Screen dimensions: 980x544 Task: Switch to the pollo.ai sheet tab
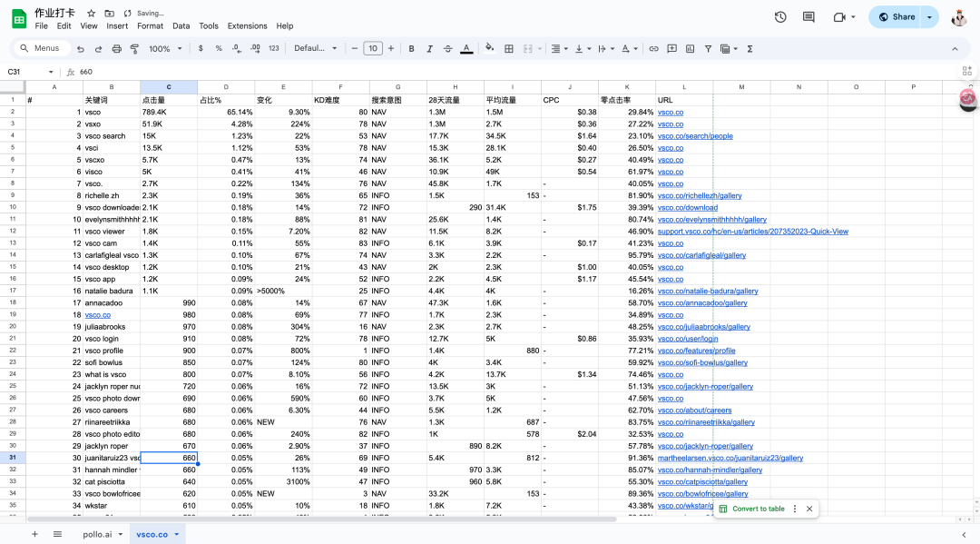(x=97, y=535)
